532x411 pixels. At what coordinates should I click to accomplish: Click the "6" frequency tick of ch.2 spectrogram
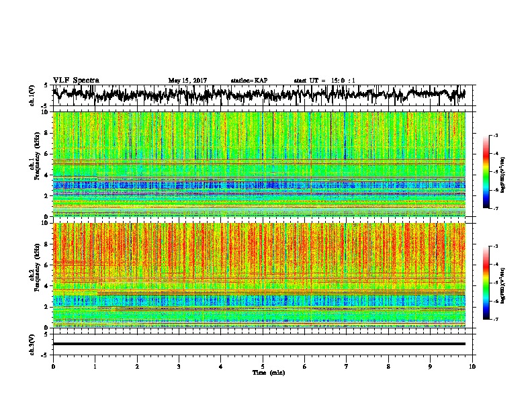[48, 265]
